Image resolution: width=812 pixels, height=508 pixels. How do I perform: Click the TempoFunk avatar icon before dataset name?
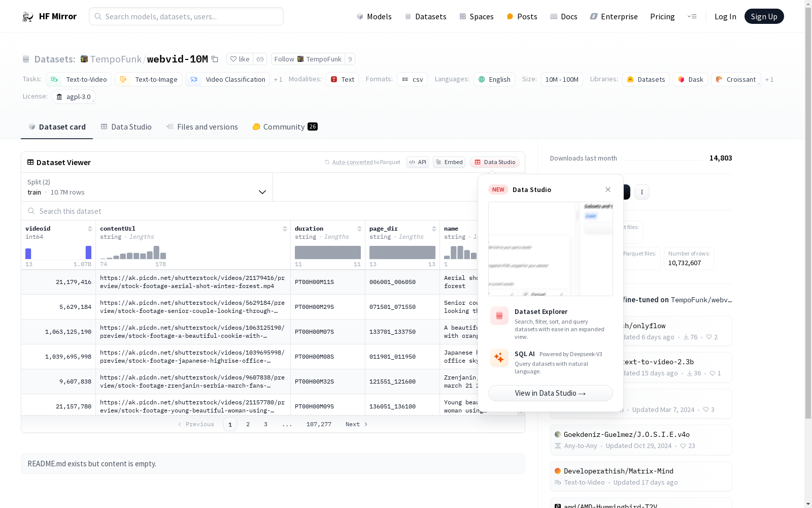[x=84, y=59]
